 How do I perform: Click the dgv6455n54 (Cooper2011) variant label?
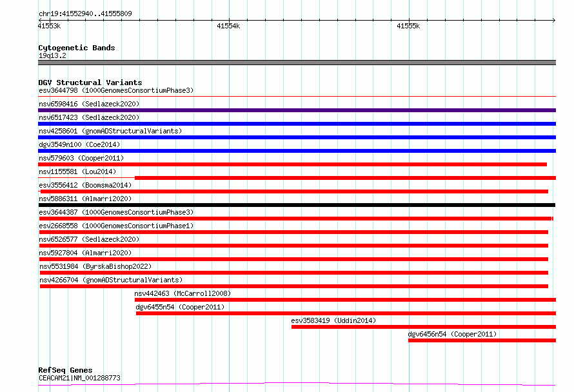[180, 307]
